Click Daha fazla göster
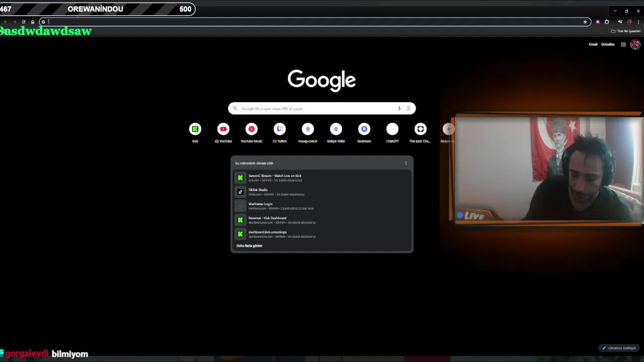Viewport: 644px width, 362px height. coord(250,246)
